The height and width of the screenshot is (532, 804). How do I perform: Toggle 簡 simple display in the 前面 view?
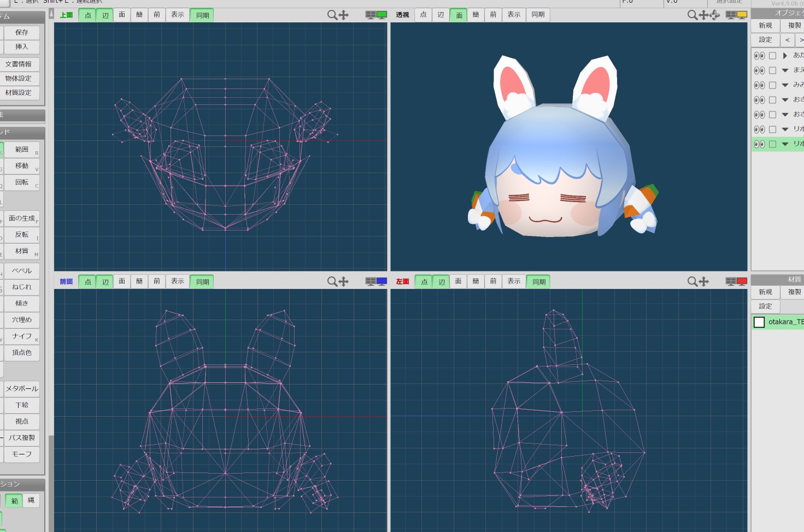click(139, 281)
